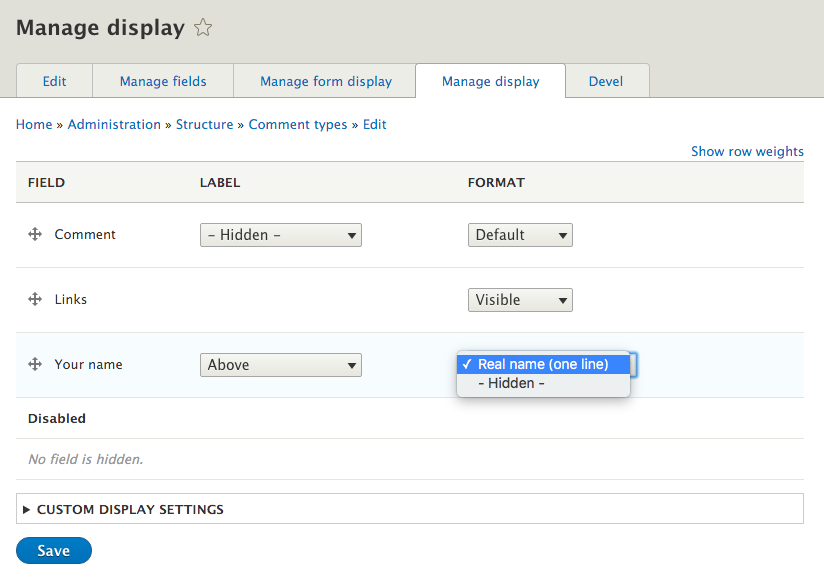Open the Manage fields tab
Image resolution: width=824 pixels, height=583 pixels.
coord(163,81)
